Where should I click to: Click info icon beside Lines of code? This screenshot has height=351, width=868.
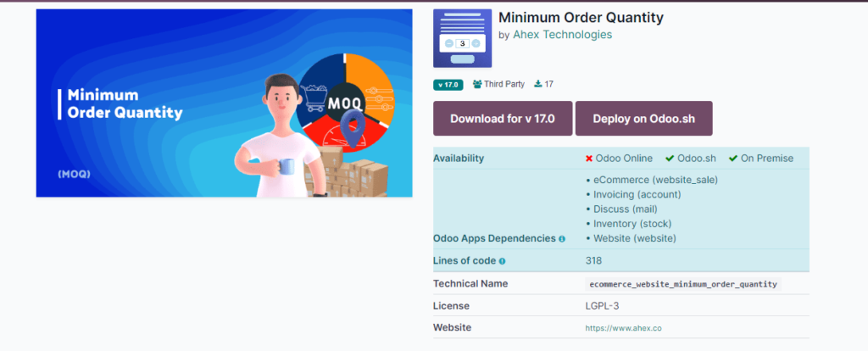(x=502, y=261)
